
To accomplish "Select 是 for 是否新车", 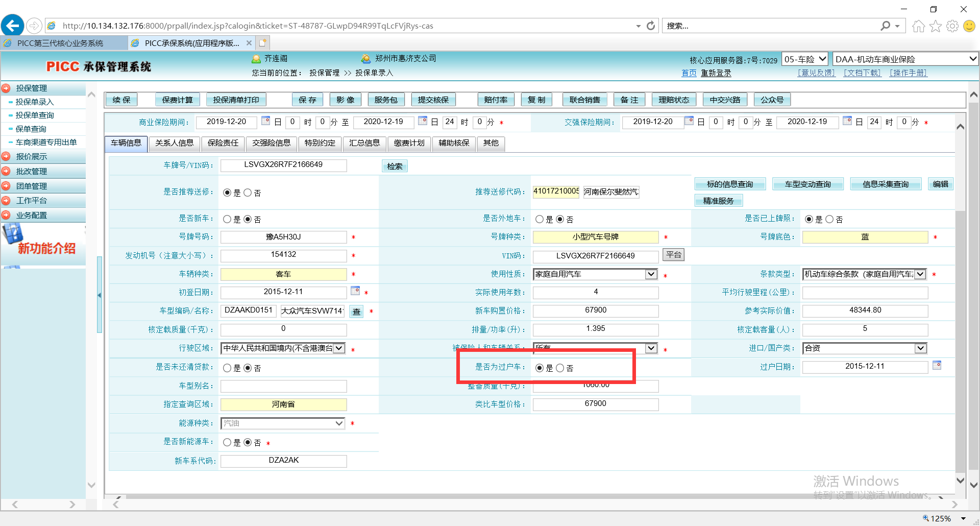I will point(227,220).
